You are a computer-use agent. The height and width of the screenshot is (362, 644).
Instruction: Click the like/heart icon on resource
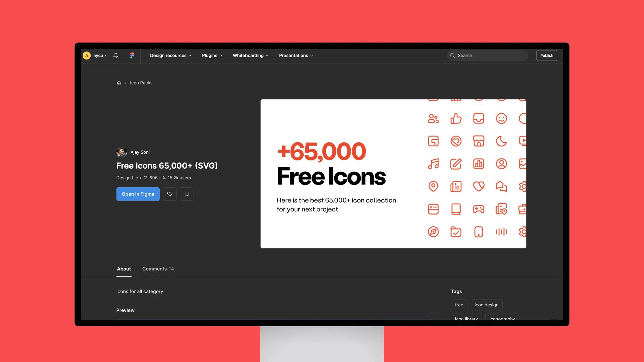click(x=170, y=194)
